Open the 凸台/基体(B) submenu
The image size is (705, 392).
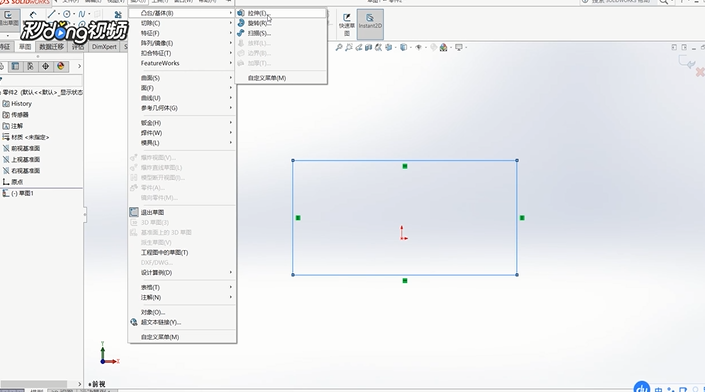pos(182,13)
